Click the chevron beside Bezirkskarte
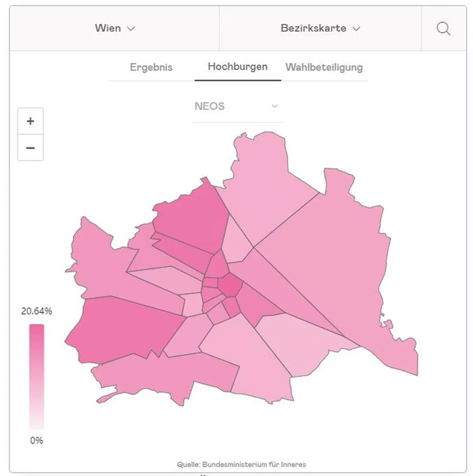 click(x=357, y=29)
